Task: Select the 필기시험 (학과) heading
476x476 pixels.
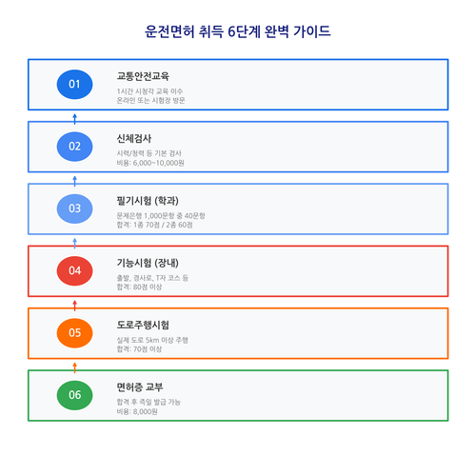Action: pos(148,201)
